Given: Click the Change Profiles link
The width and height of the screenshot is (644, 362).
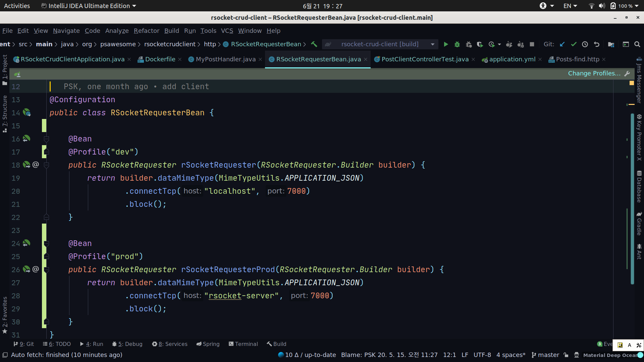Looking at the screenshot, I should point(594,73).
